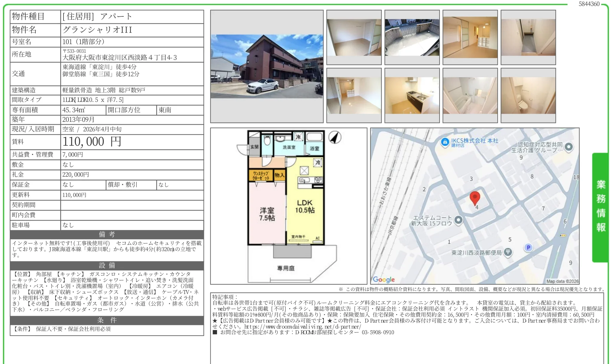
Task: Click the IKCS株式会社 shop marker icon
Action: 445,142
